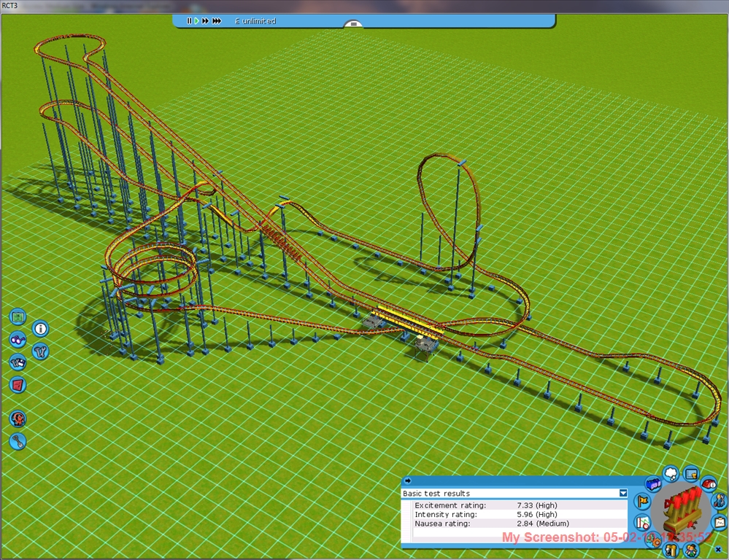Expand the Basic test results dropdown

pyautogui.click(x=622, y=494)
